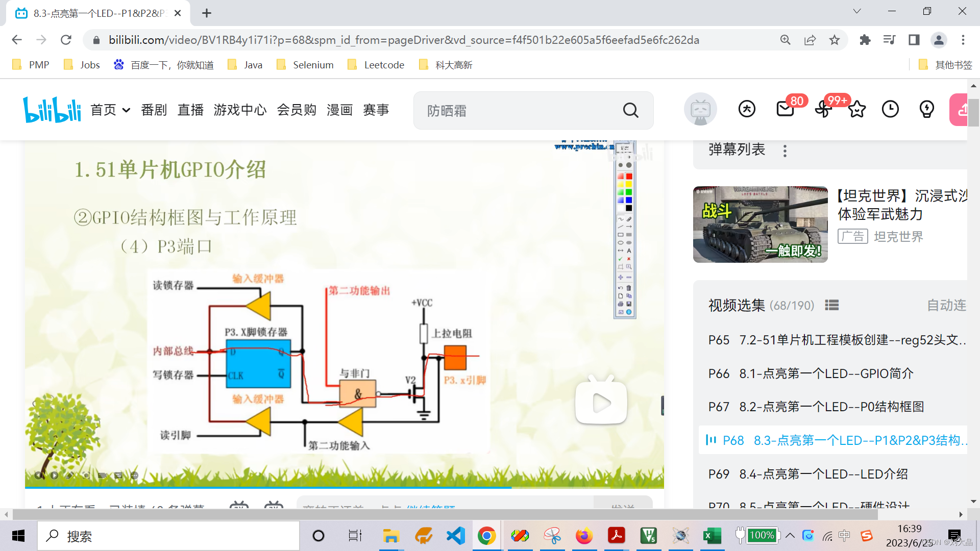This screenshot has width=980, height=551.
Task: Select the red color swatch in drawing toolbar
Action: (x=629, y=177)
